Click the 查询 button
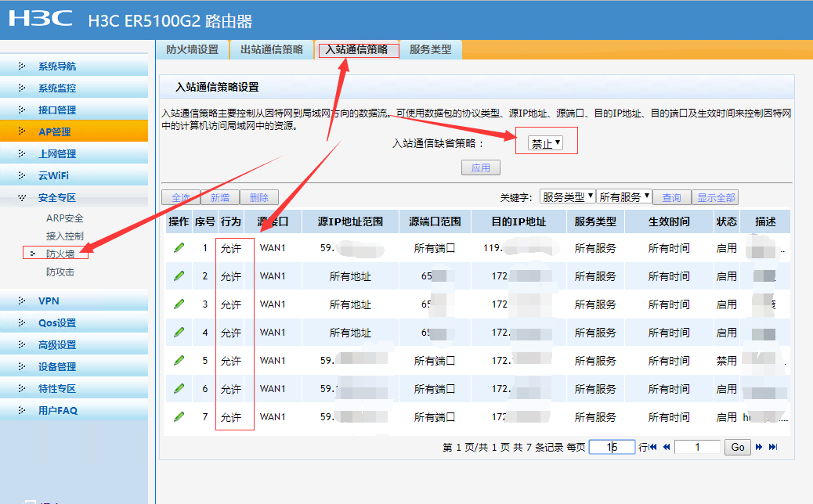 click(671, 197)
